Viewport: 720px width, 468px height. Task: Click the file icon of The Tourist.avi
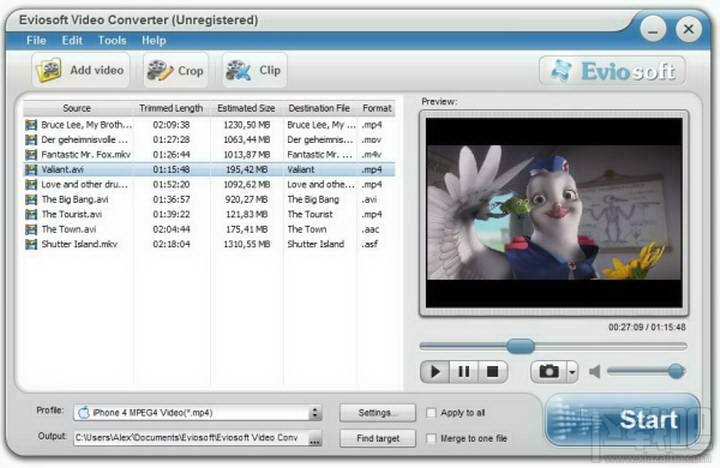pyautogui.click(x=31, y=214)
